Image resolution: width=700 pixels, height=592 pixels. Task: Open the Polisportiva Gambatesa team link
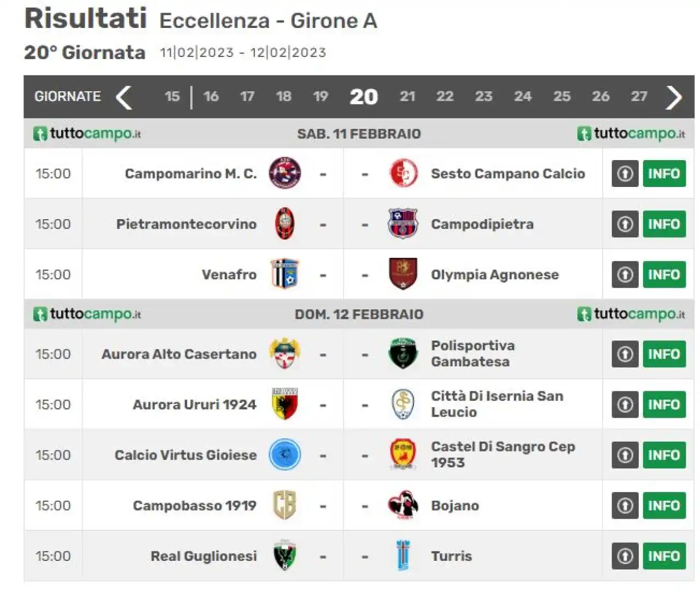473,354
